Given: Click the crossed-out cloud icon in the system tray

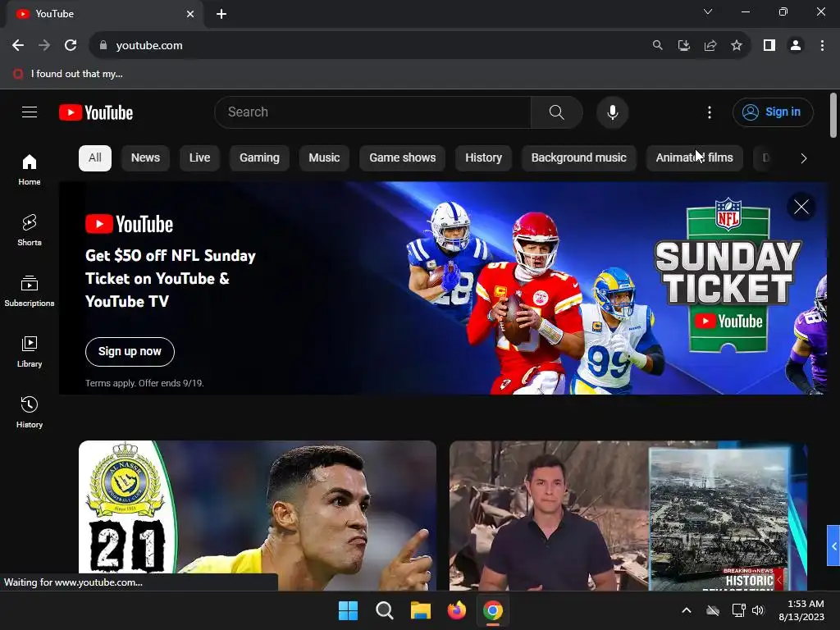Looking at the screenshot, I should point(713,610).
